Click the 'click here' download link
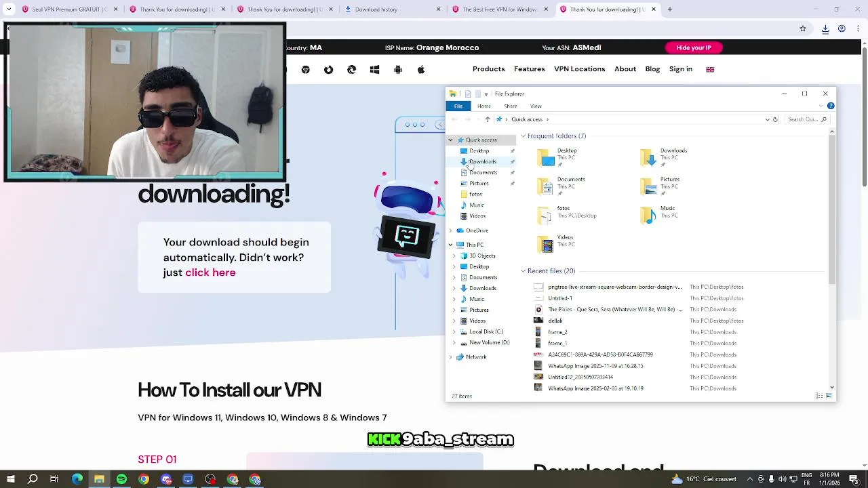This screenshot has width=868, height=488. (x=210, y=272)
